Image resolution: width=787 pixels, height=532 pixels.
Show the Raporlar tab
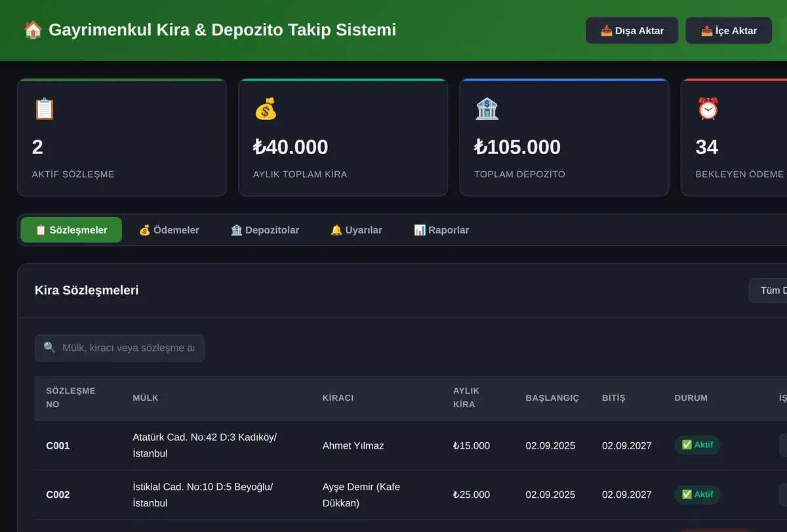(441, 230)
